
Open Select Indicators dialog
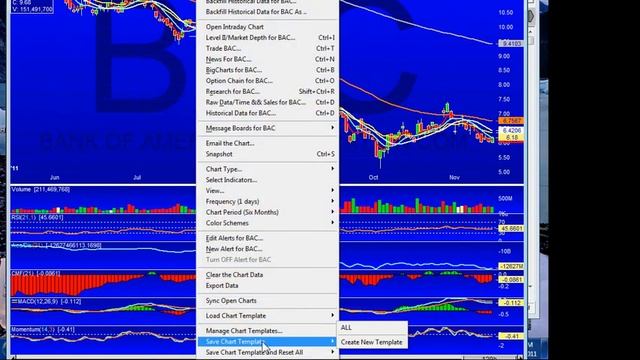tap(268, 180)
